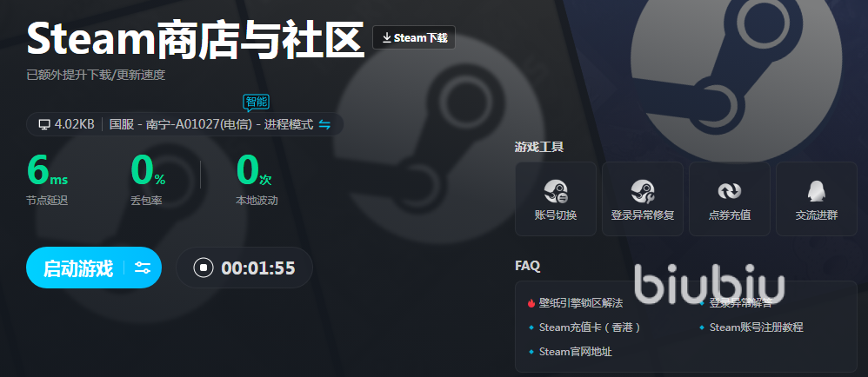Screen dimensions: 868x377
Task: Open launch settings sliders icon
Action: click(143, 268)
